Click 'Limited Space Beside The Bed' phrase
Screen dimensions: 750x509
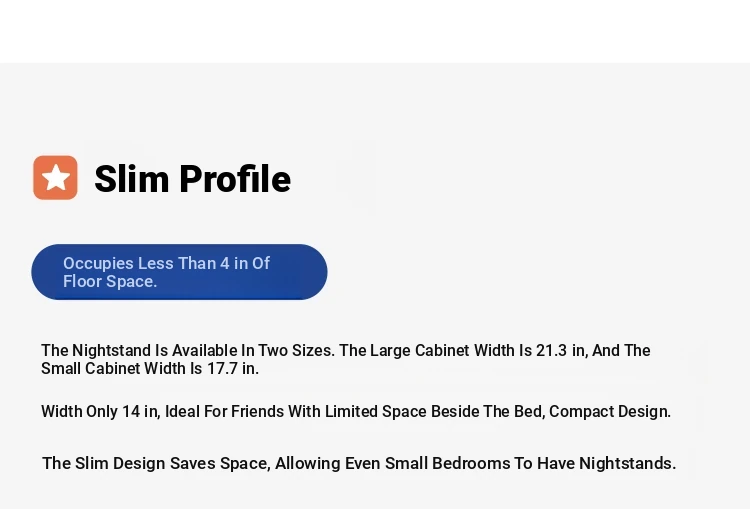coord(433,411)
